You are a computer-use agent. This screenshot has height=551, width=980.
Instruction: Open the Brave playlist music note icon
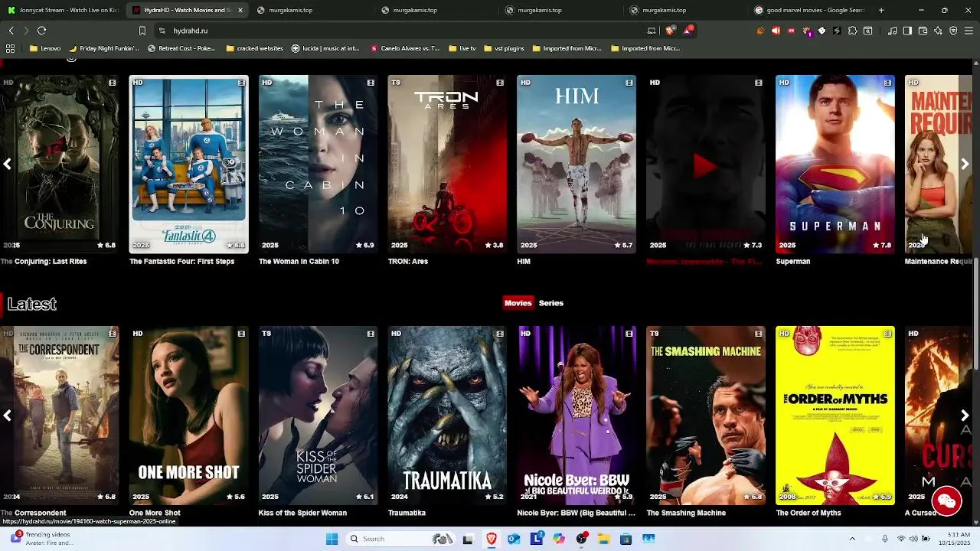point(893,31)
